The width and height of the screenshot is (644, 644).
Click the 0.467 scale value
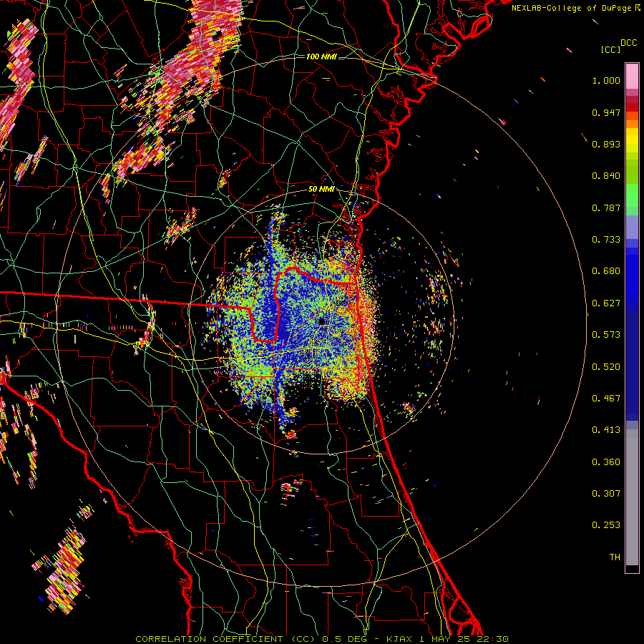click(x=606, y=399)
